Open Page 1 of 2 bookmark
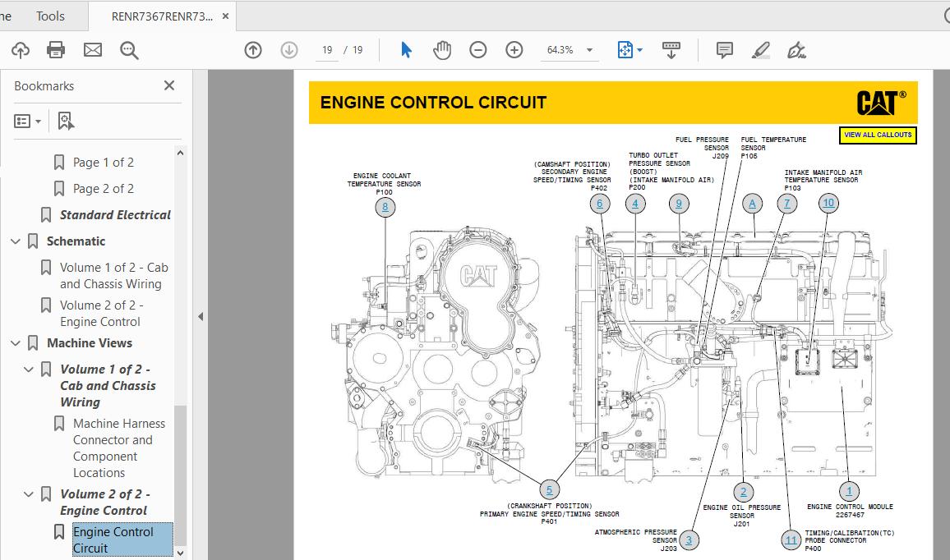Viewport: 950px width, 560px height. (103, 163)
